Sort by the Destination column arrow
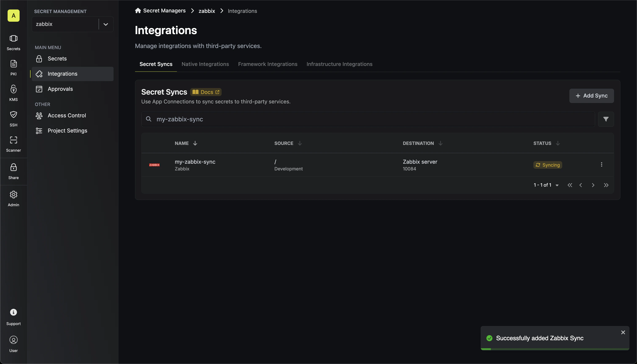 (440, 143)
